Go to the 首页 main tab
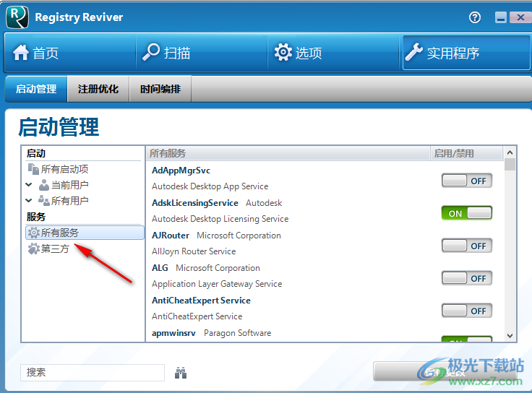This screenshot has width=532, height=393. [x=70, y=53]
